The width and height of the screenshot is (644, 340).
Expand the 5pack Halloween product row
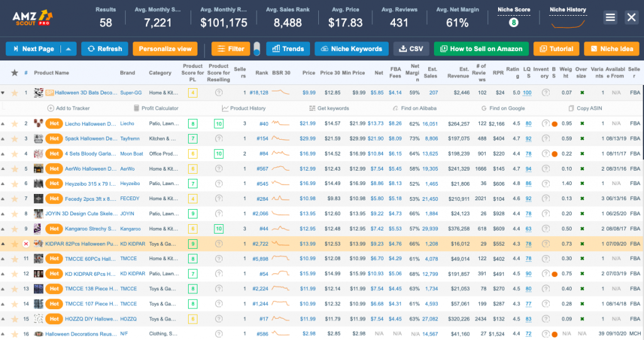point(4,139)
